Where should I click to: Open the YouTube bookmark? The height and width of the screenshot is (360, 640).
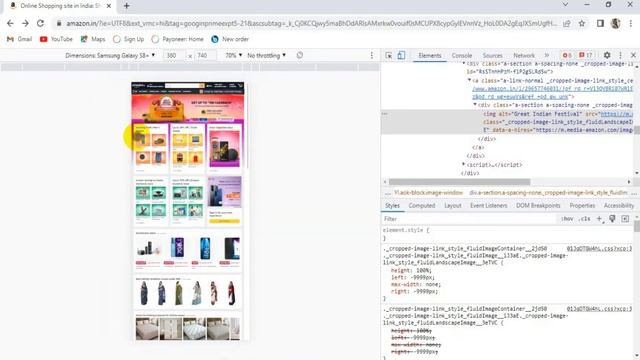(56, 39)
